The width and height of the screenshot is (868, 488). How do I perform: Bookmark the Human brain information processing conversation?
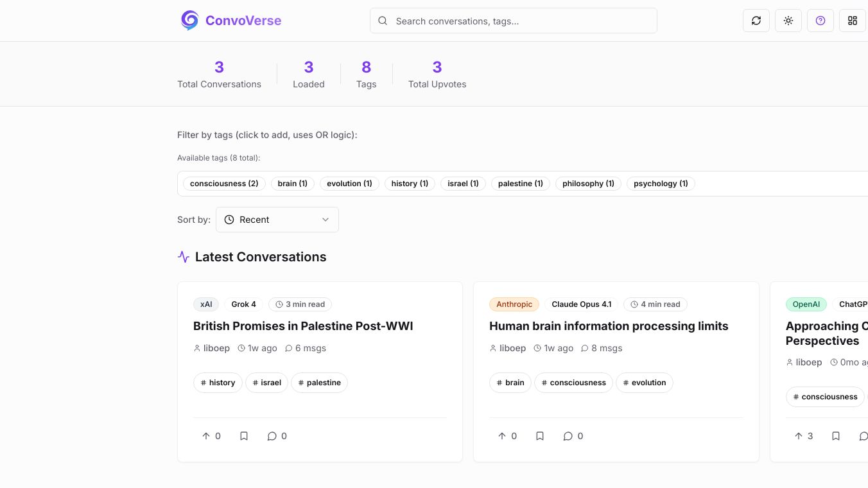pos(540,436)
